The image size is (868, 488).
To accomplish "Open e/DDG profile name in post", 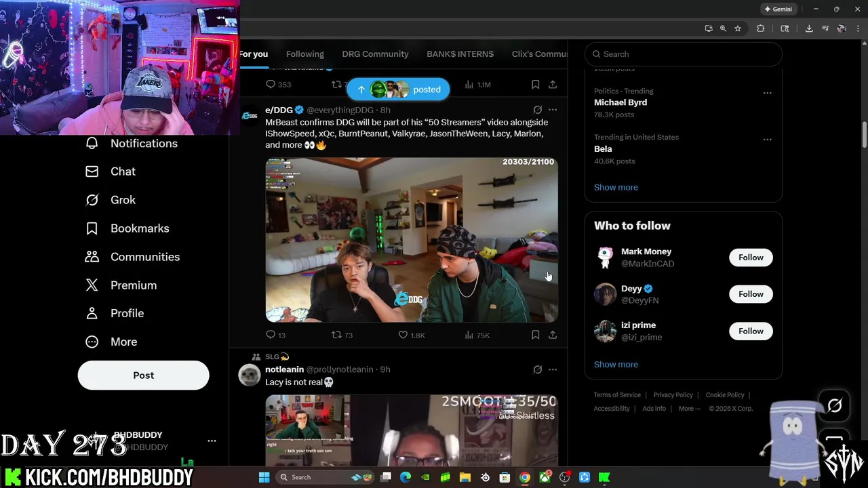I will coord(279,110).
